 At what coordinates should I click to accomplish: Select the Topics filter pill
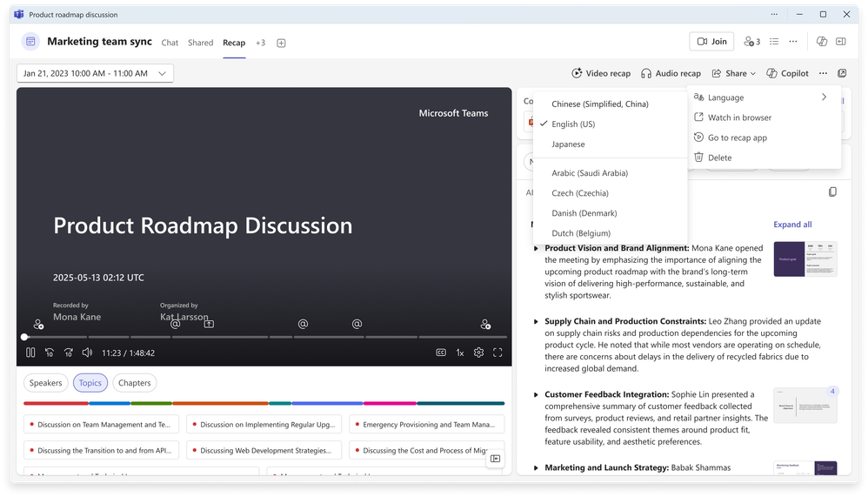point(90,383)
